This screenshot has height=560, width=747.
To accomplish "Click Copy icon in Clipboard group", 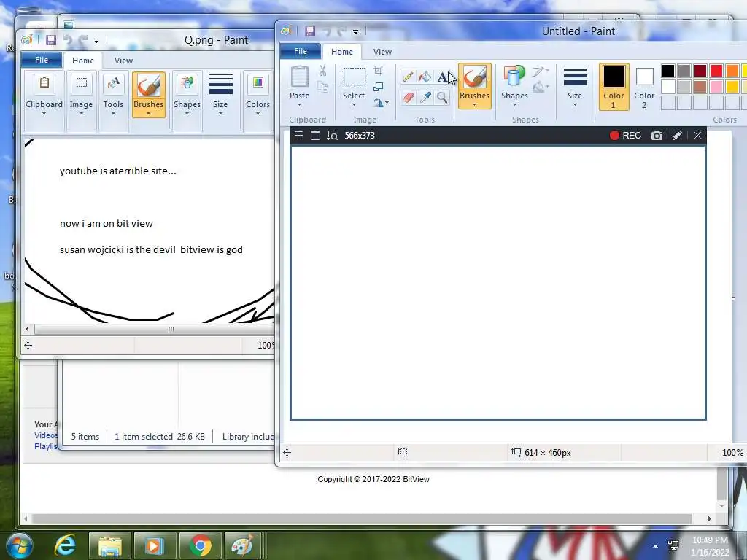I will [322, 87].
